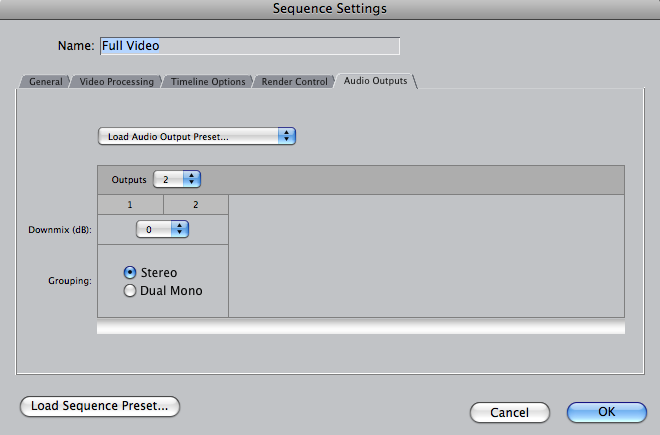Open the Load Audio Output Preset dropdown
This screenshot has width=660, height=435.
coord(197,136)
